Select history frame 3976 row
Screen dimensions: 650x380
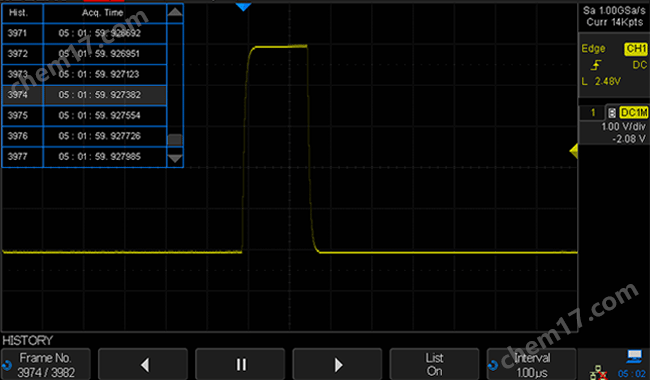click(x=84, y=136)
